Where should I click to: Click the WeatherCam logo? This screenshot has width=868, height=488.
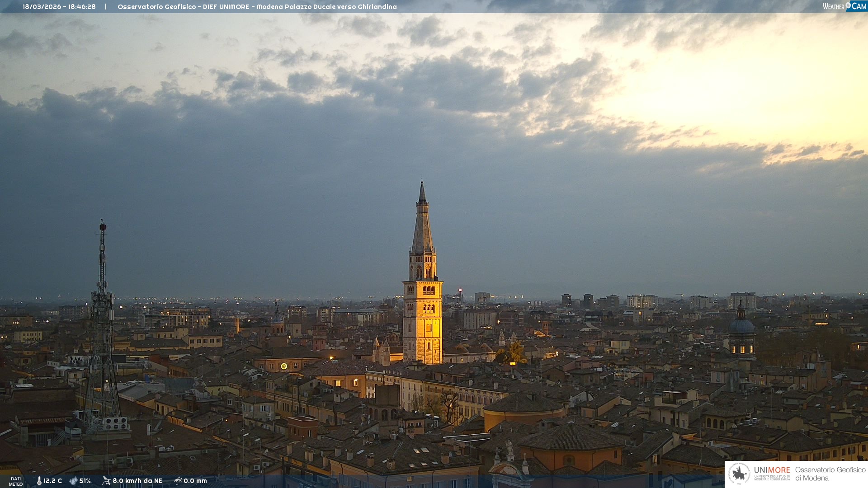[844, 6]
